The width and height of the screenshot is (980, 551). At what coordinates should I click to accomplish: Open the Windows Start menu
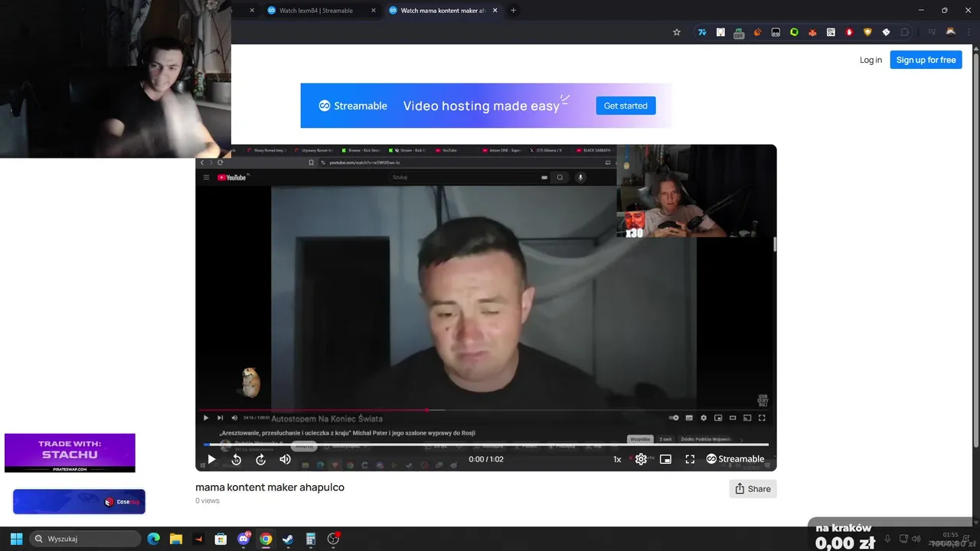pyautogui.click(x=16, y=539)
